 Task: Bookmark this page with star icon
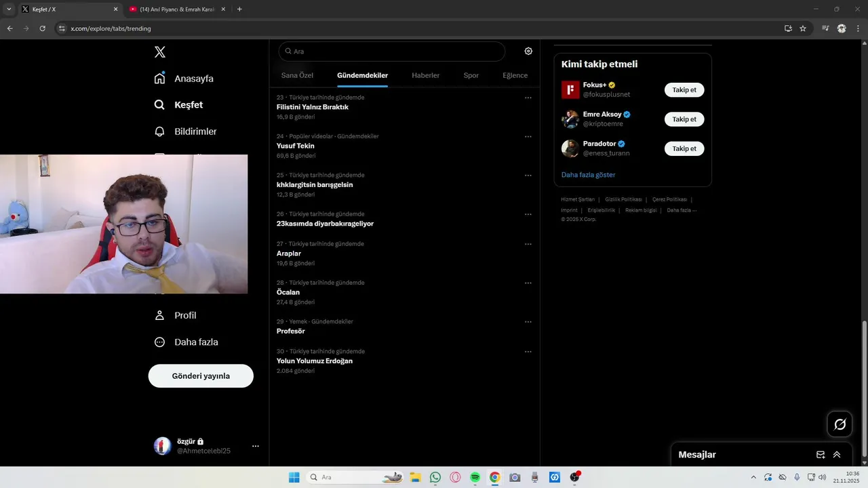(x=803, y=28)
